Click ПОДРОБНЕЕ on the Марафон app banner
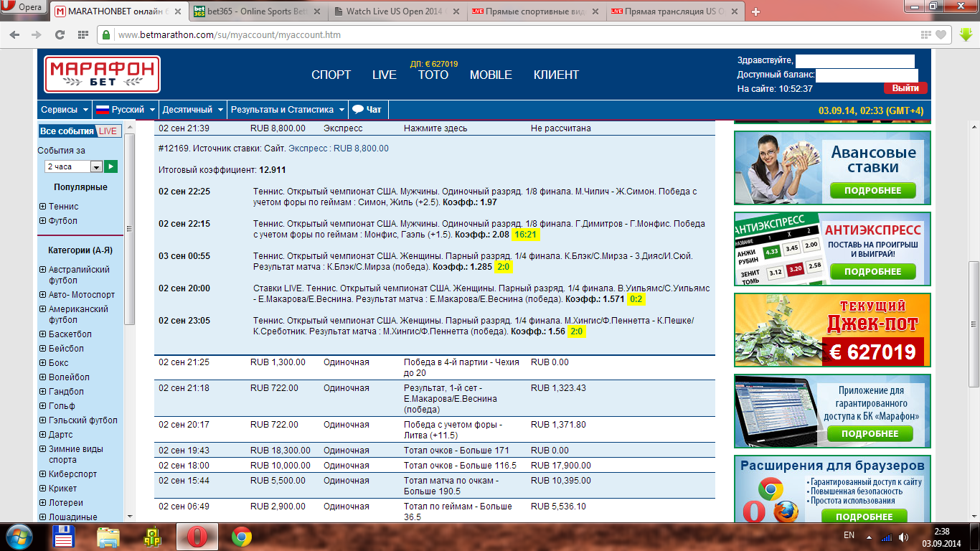This screenshot has height=551, width=980. (870, 434)
